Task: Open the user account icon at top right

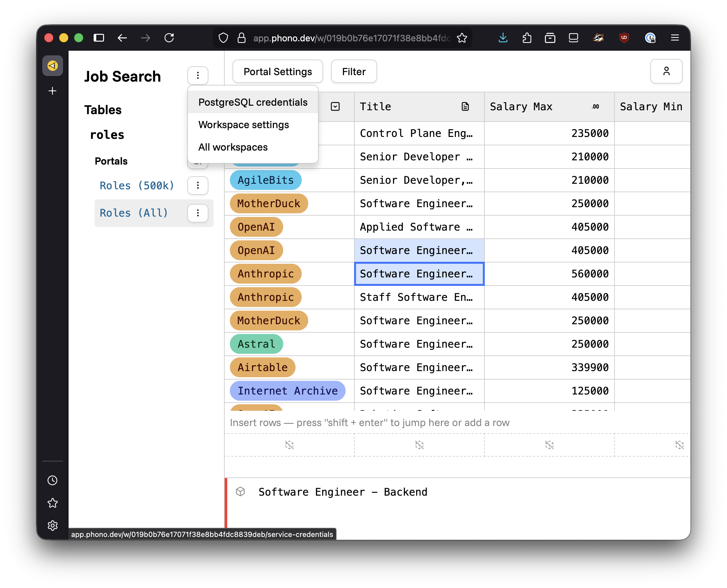Action: 666,71
